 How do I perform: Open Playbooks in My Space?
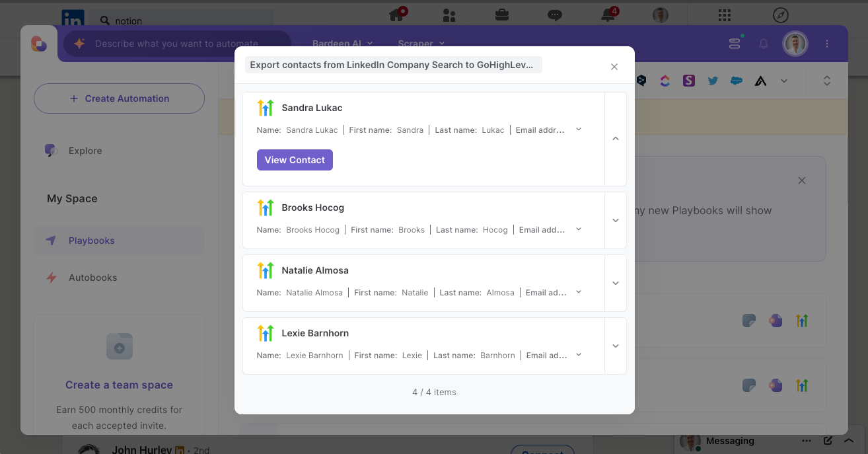point(119,241)
